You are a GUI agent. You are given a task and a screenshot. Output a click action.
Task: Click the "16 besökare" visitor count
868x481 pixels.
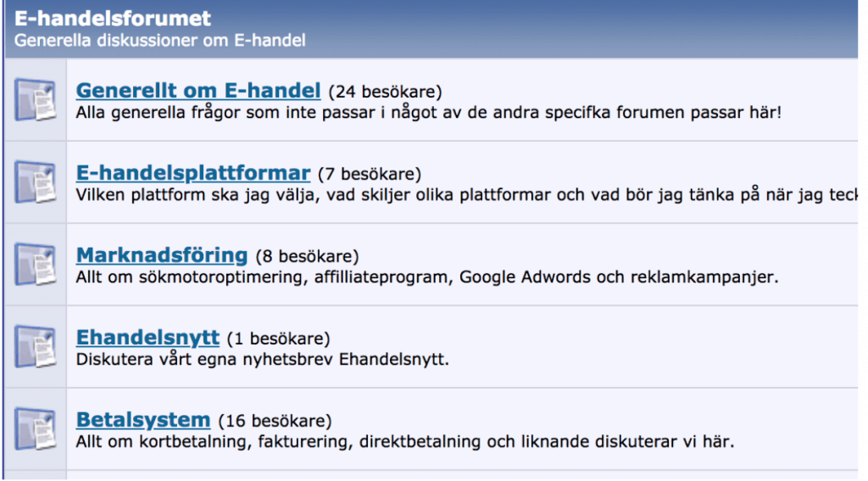coord(275,422)
